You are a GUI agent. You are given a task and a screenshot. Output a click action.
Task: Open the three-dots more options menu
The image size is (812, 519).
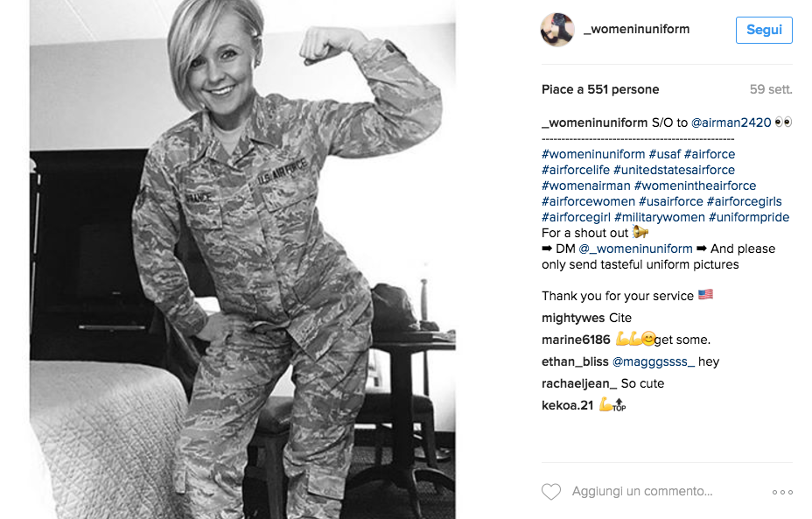782,492
